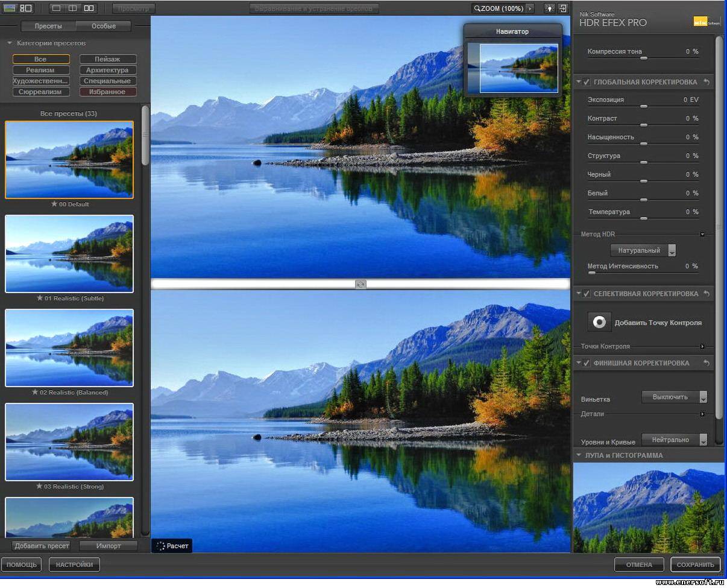Click the Метод Интенсивность slider

point(643,273)
